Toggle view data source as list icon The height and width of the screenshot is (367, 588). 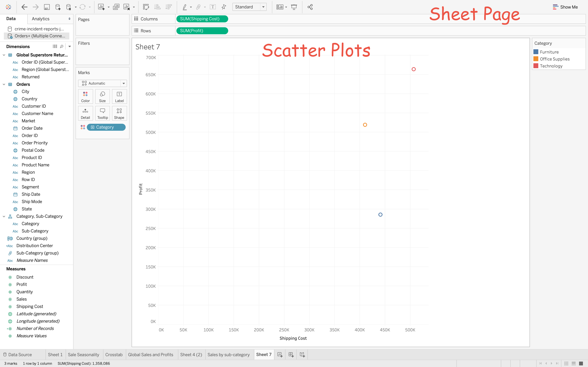(x=55, y=46)
